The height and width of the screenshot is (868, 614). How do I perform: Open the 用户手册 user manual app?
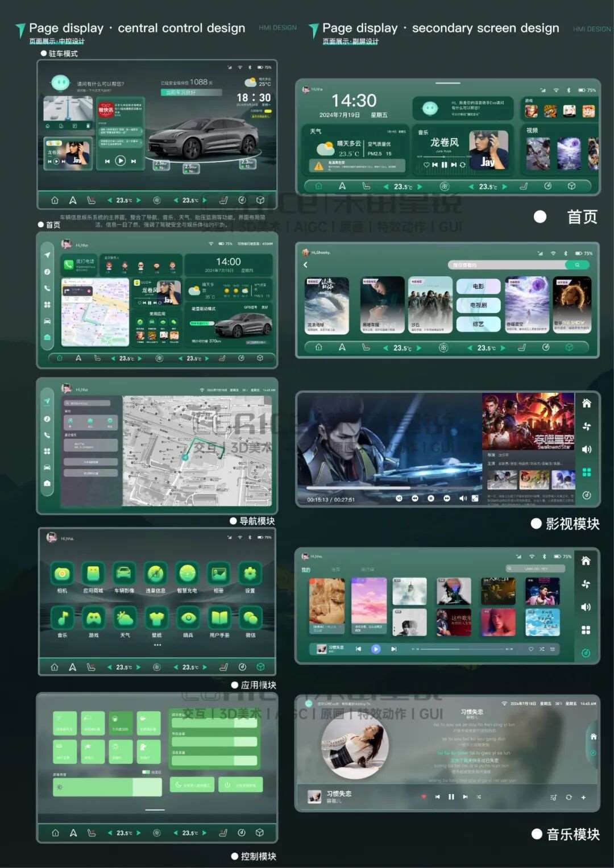coord(219,618)
